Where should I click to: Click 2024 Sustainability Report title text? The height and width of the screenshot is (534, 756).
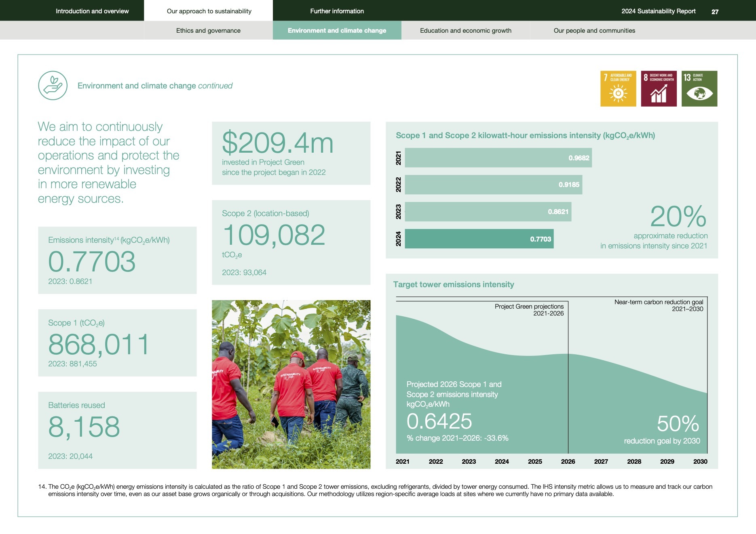(x=659, y=11)
